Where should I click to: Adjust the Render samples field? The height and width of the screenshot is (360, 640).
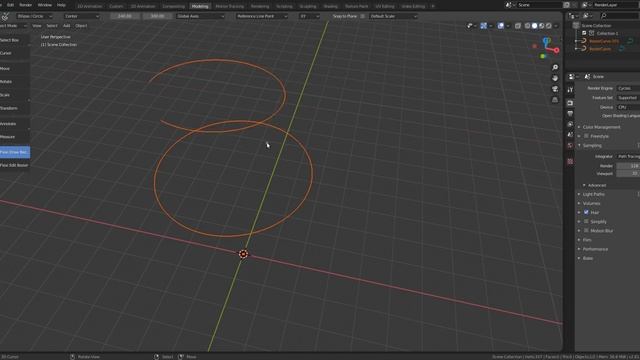(x=628, y=166)
